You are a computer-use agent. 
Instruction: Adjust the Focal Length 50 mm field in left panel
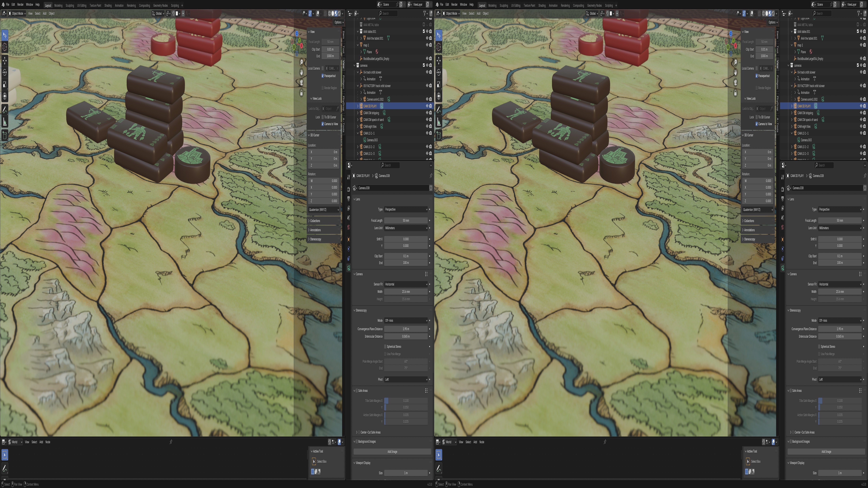pyautogui.click(x=406, y=221)
